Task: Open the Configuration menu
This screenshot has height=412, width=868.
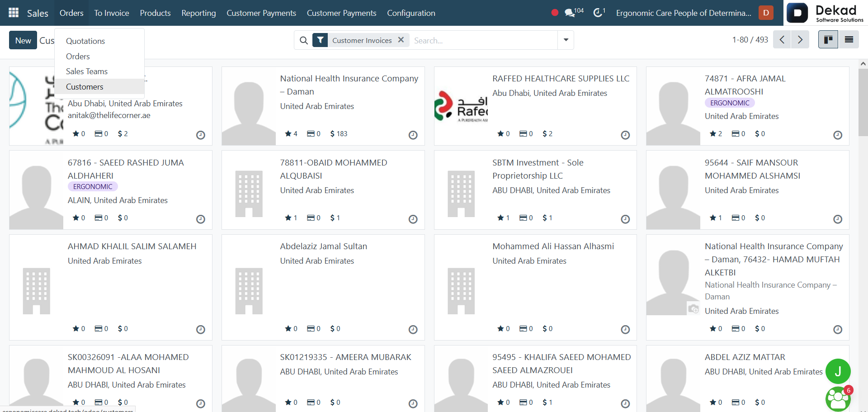Action: click(x=411, y=13)
